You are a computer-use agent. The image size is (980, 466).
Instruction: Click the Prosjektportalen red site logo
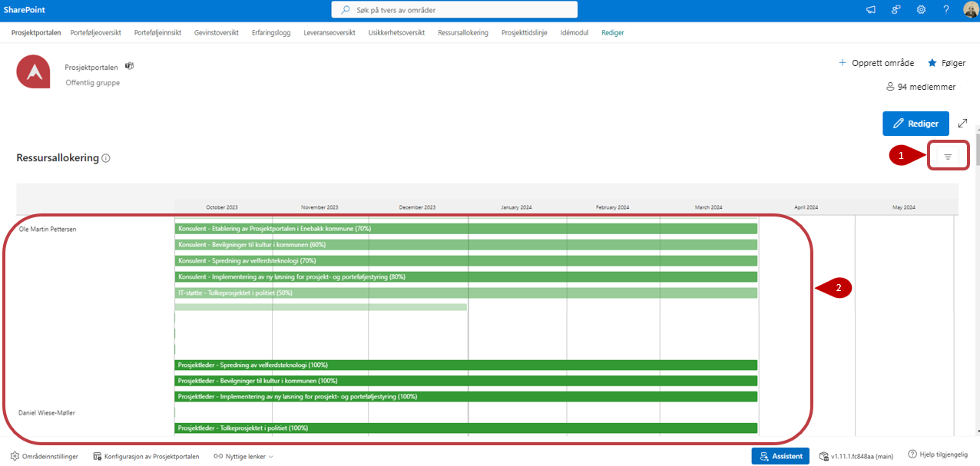33,72
